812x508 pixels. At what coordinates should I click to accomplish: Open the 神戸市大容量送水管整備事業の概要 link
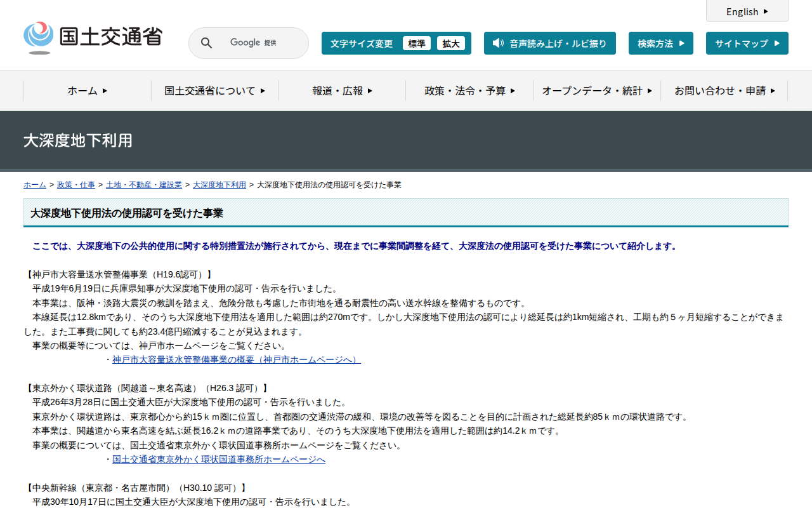[x=236, y=359]
